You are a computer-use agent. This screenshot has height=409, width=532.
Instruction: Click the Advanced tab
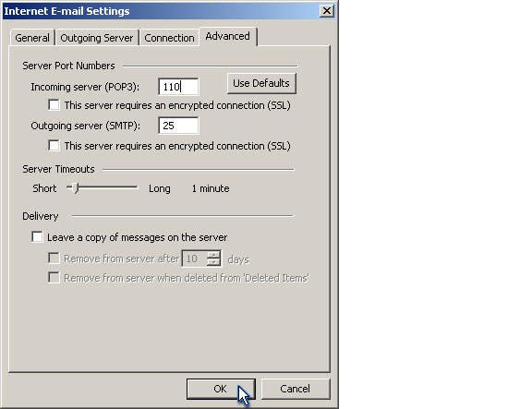tap(227, 36)
